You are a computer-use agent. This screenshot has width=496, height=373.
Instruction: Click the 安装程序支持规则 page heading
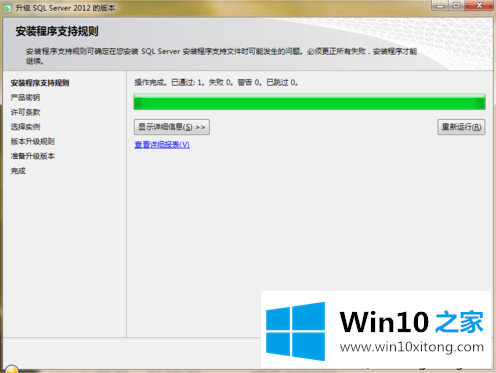pos(57,31)
